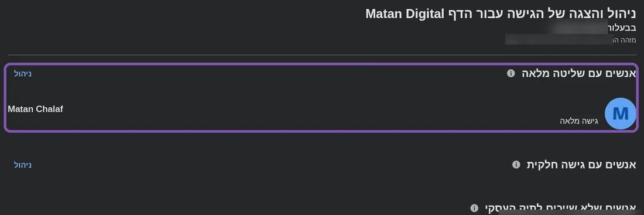Click the בבעלות ownership label
Image resolution: width=644 pixels, height=215 pixels.
622,28
